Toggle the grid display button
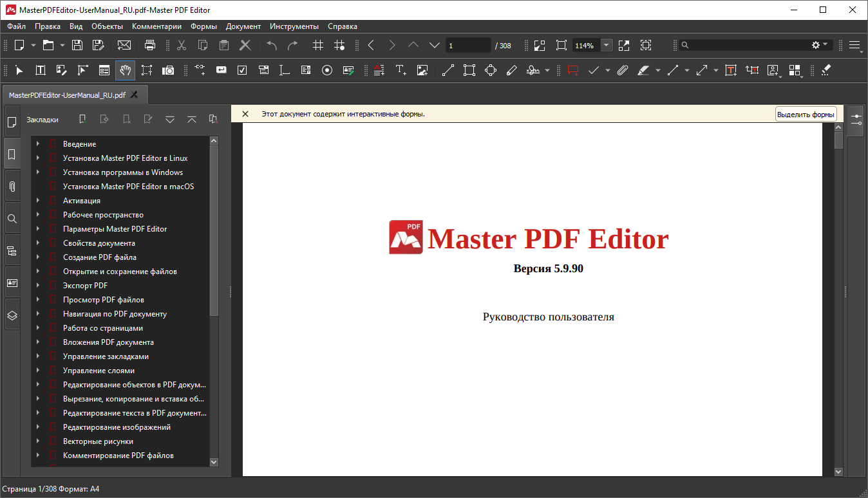The image size is (868, 498). coord(318,45)
